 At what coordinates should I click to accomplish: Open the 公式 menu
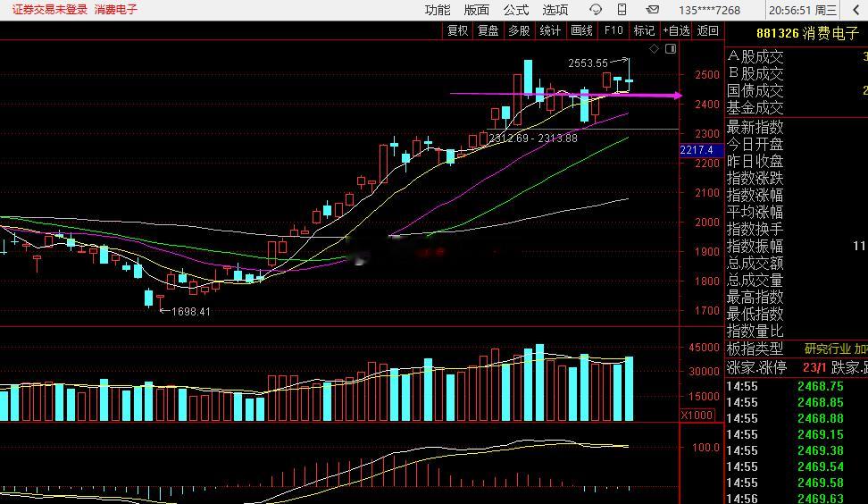(516, 10)
